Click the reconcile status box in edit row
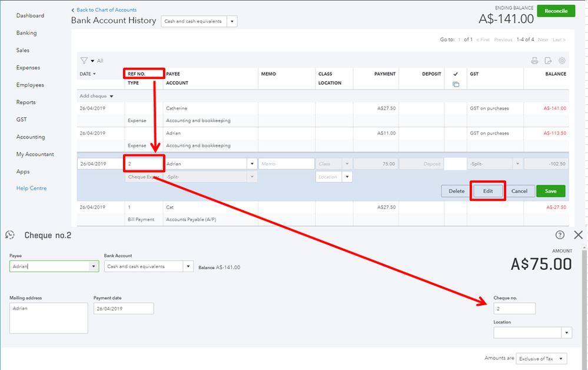 (455, 164)
